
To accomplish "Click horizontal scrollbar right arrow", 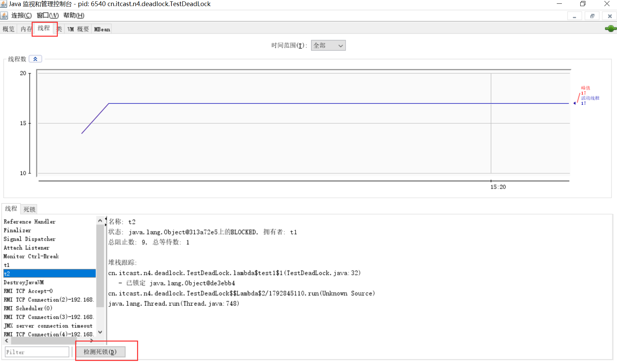I will click(x=92, y=341).
